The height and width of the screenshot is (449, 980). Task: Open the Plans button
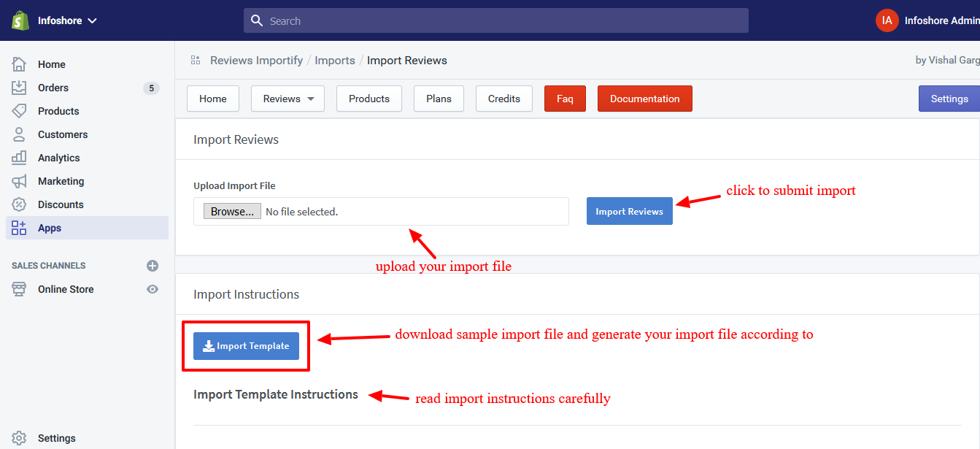439,99
